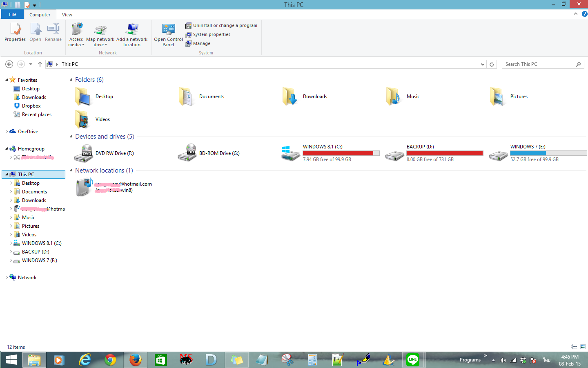Select BD-ROM Drive (G:)
Screen dimensions: 588x368
[x=209, y=153]
